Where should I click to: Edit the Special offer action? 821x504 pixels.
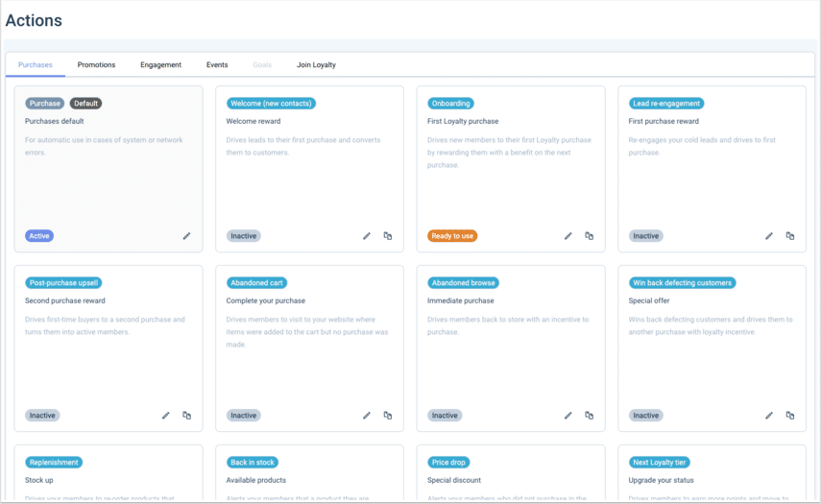(769, 416)
